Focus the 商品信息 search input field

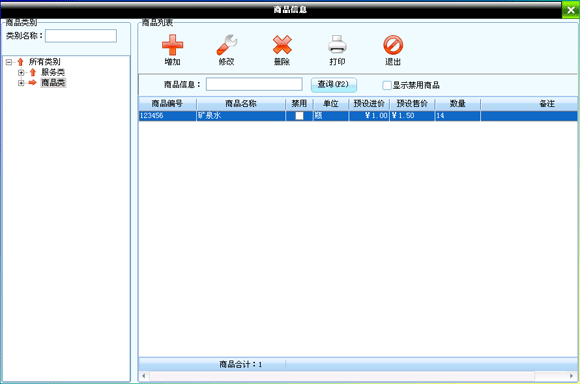tap(254, 84)
